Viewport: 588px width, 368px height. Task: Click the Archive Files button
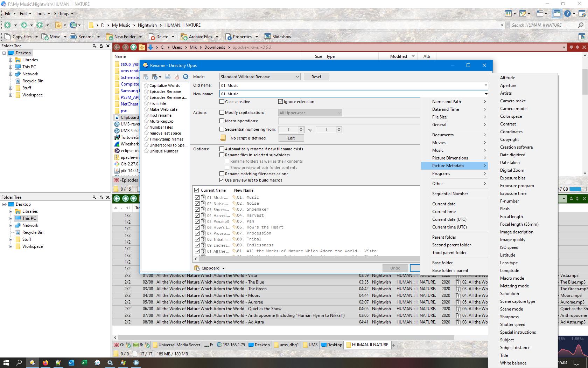pos(197,37)
